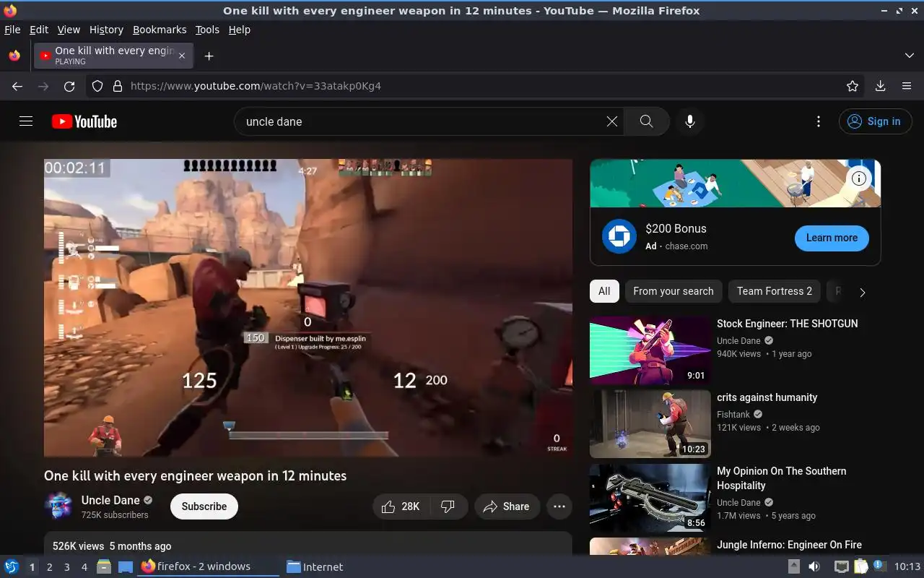Screen dimensions: 924x578
Task: Bookmark this page with star icon
Action: (853, 86)
